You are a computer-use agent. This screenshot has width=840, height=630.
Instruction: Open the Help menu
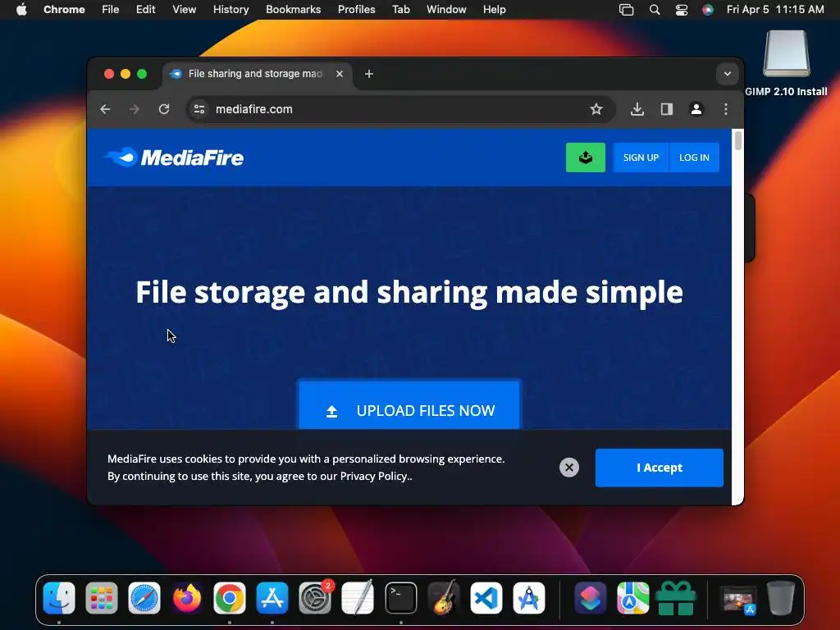[494, 10]
